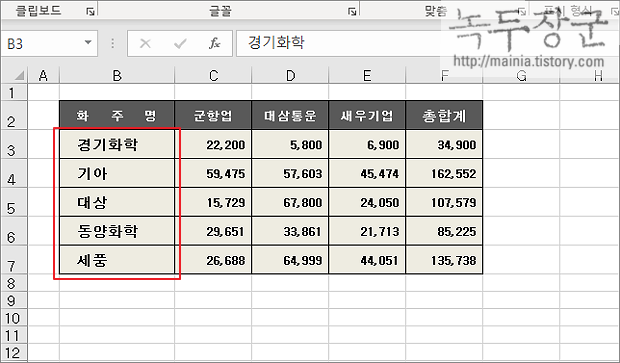Open the Clipboard group dialog launcher

pos(90,12)
